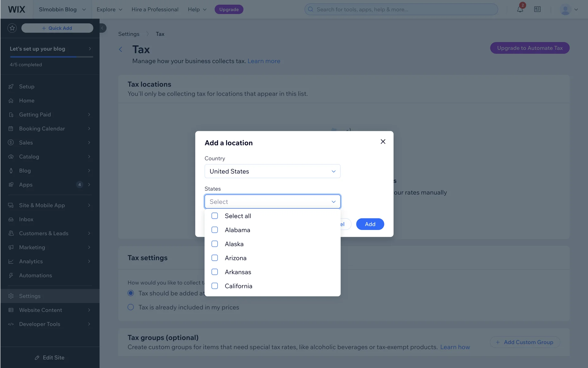The height and width of the screenshot is (368, 588).
Task: Open the States select dropdown
Action: 272,202
